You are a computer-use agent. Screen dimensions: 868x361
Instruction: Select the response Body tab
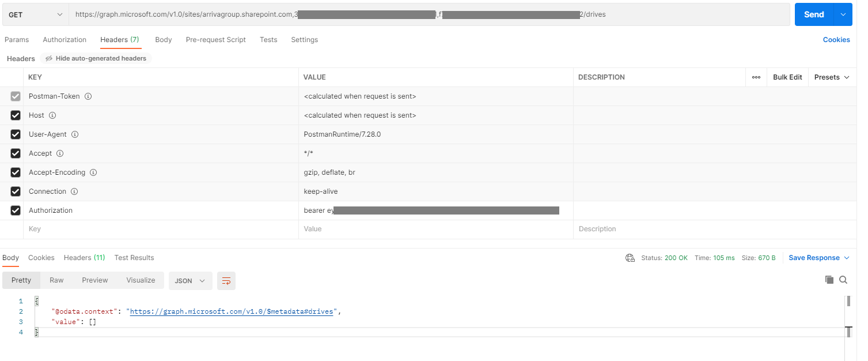coord(11,258)
